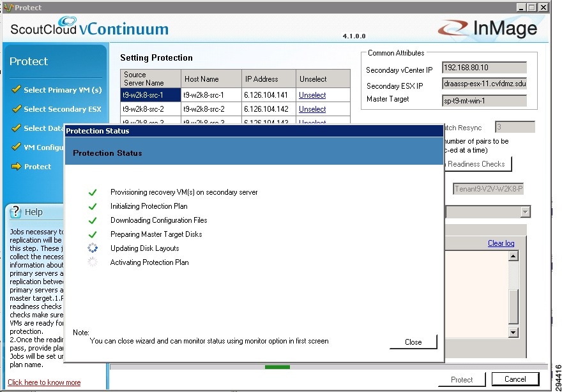Click the green progress bar indicator
This screenshot has width=562, height=392.
(x=277, y=367)
